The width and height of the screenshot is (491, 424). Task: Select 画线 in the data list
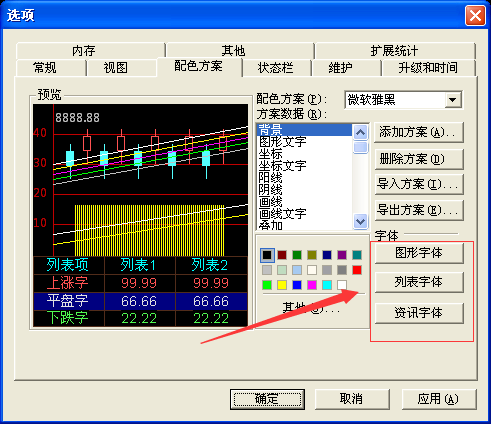click(305, 202)
